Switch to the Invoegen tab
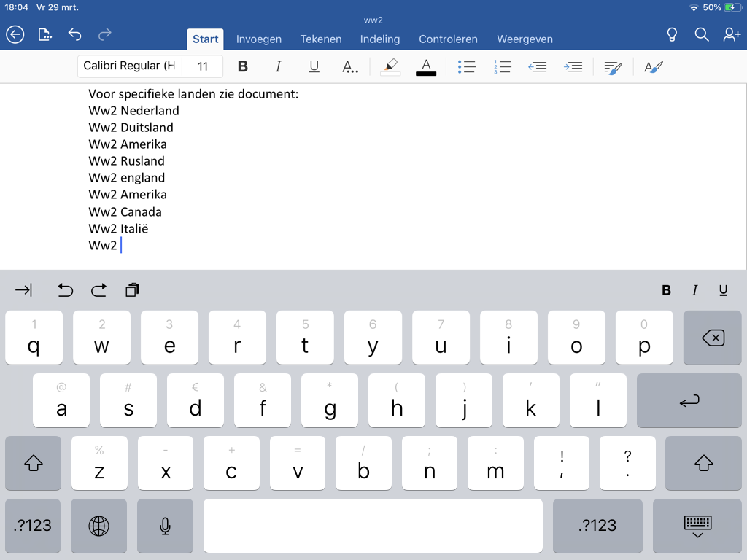 click(259, 39)
